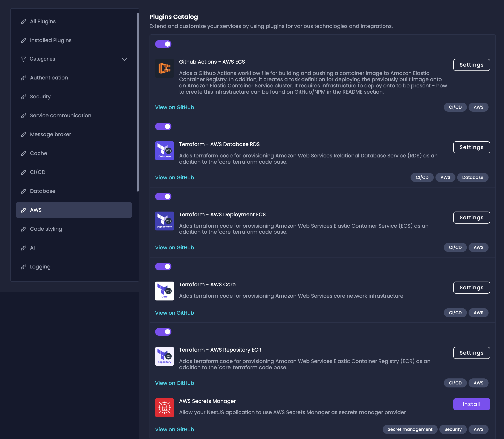Collapse the Categories chevron
This screenshot has height=439, width=504.
pyautogui.click(x=124, y=59)
